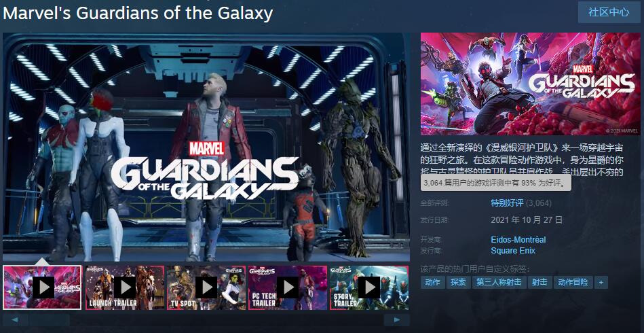Select the 动作 tag

click(432, 283)
